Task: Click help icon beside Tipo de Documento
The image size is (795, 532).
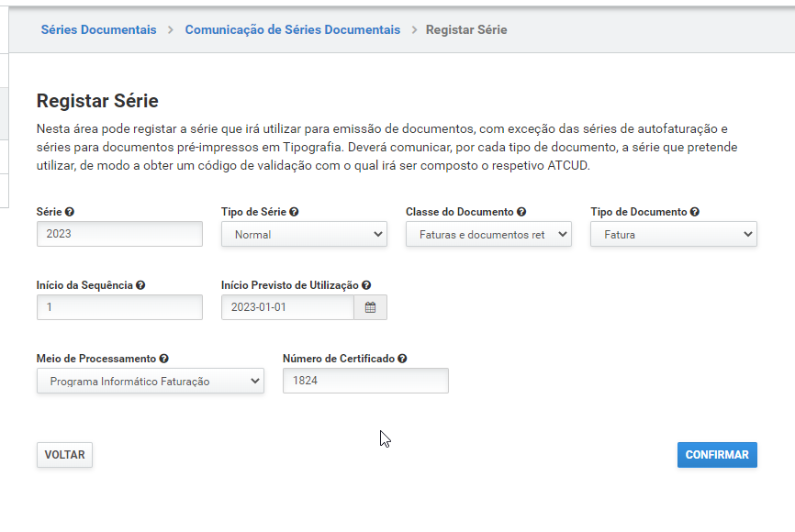Action: (x=695, y=212)
